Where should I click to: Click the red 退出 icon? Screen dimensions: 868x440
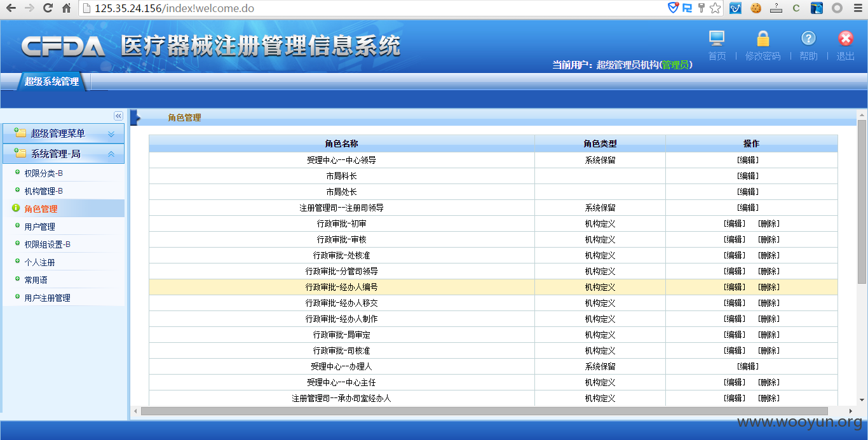tap(846, 38)
